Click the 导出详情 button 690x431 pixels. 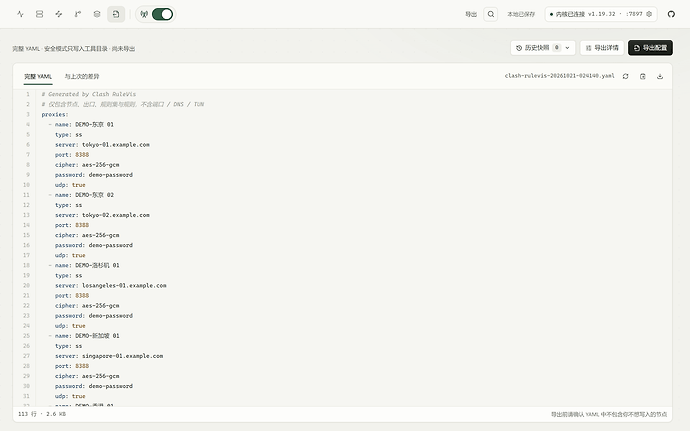[x=602, y=48]
